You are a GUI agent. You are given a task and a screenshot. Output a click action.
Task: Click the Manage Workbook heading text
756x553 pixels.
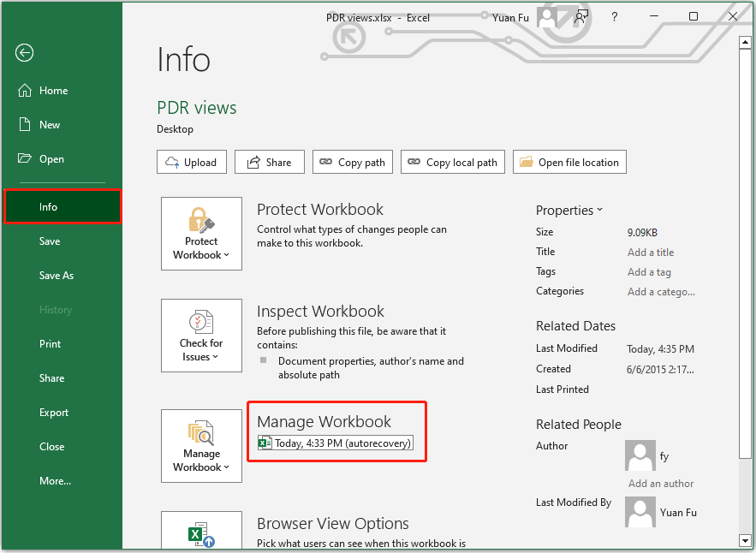tap(324, 421)
